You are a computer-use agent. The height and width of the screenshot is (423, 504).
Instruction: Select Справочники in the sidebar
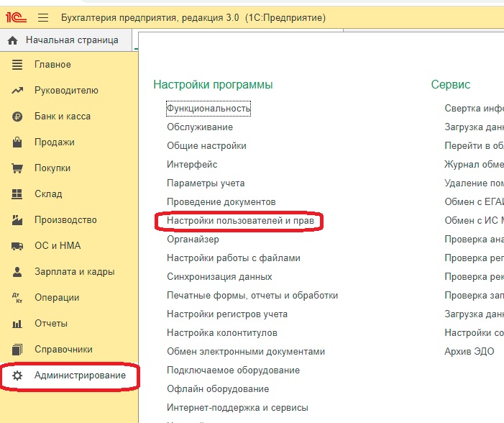pyautogui.click(x=63, y=350)
